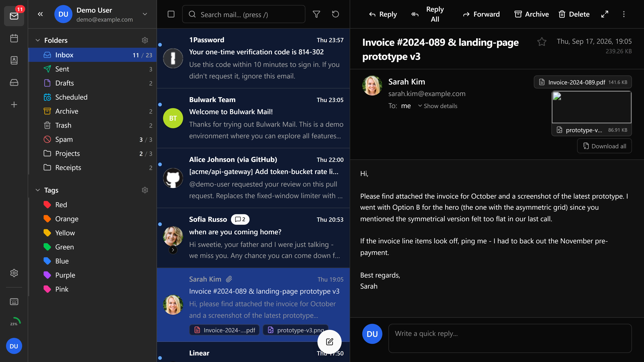
Task: Click the quick reply text box
Action: point(510,338)
